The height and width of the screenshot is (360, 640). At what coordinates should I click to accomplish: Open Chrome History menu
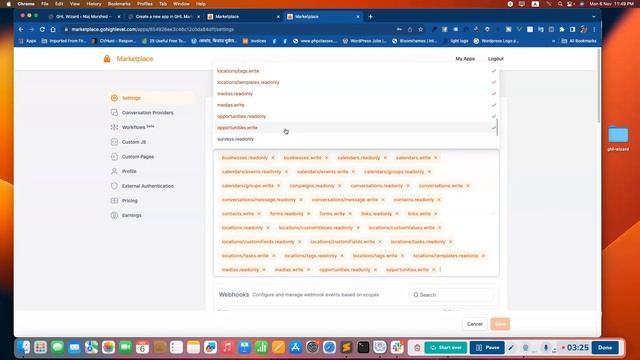[x=93, y=4]
